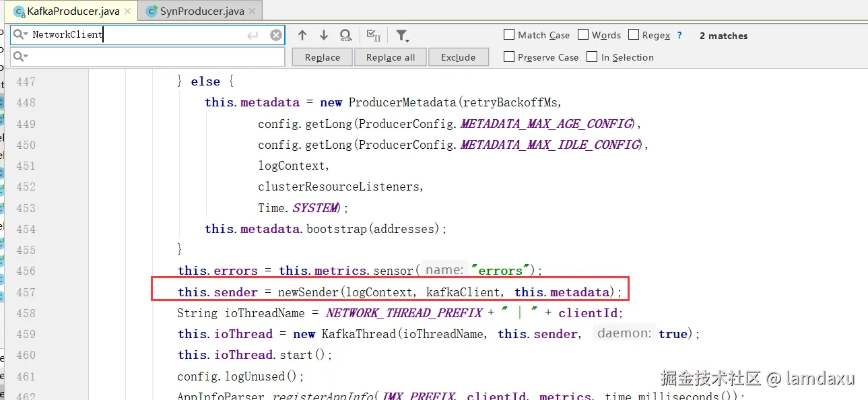Screen dimensions: 868x400
Task: Click line number 447 in gutter
Action: point(26,81)
